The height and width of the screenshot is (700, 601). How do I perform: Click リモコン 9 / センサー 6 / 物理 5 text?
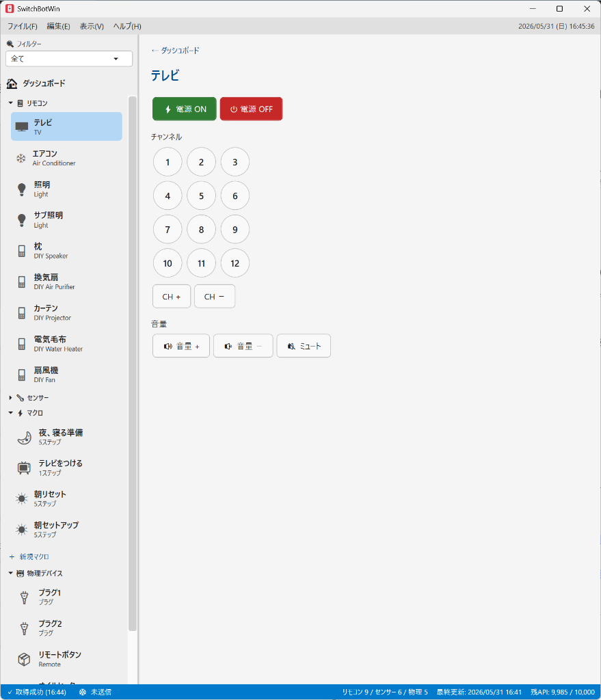coord(385,692)
